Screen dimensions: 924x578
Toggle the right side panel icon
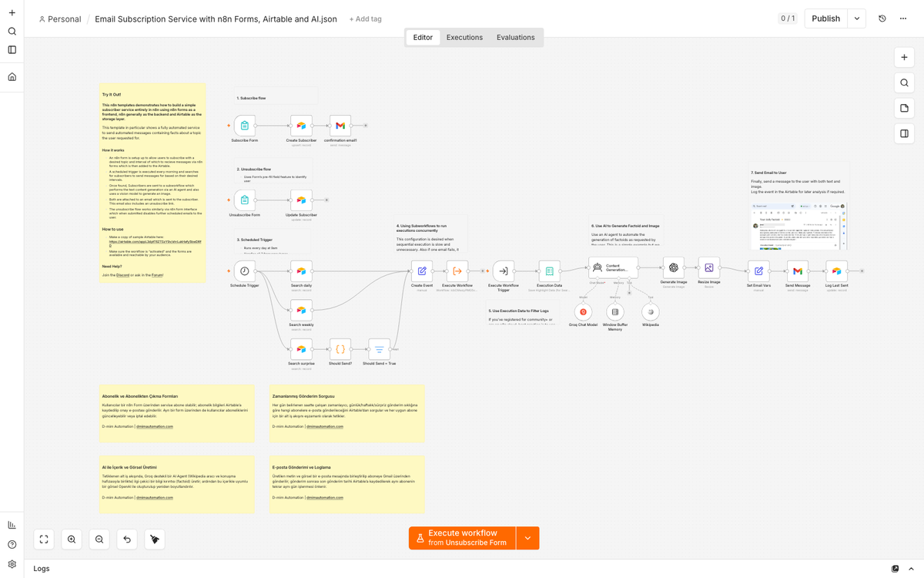pos(904,133)
